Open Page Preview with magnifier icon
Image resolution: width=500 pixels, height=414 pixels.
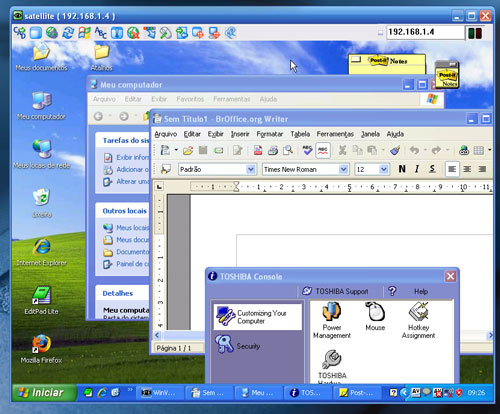288,150
